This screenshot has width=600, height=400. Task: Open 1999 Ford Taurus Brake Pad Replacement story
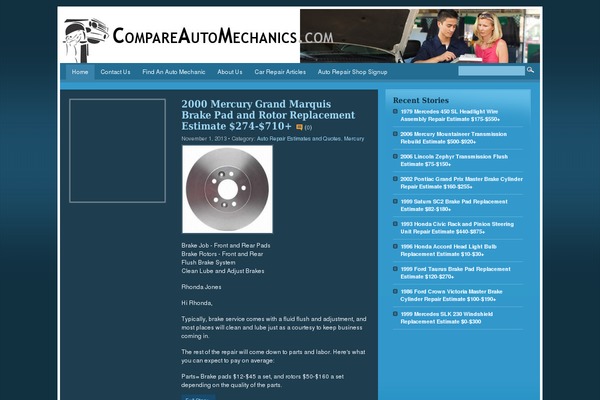(x=455, y=273)
